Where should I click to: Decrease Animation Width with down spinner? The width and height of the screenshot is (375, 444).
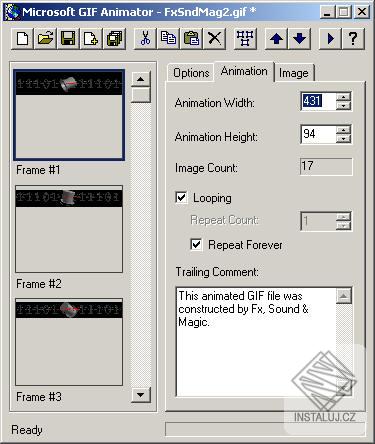[343, 106]
